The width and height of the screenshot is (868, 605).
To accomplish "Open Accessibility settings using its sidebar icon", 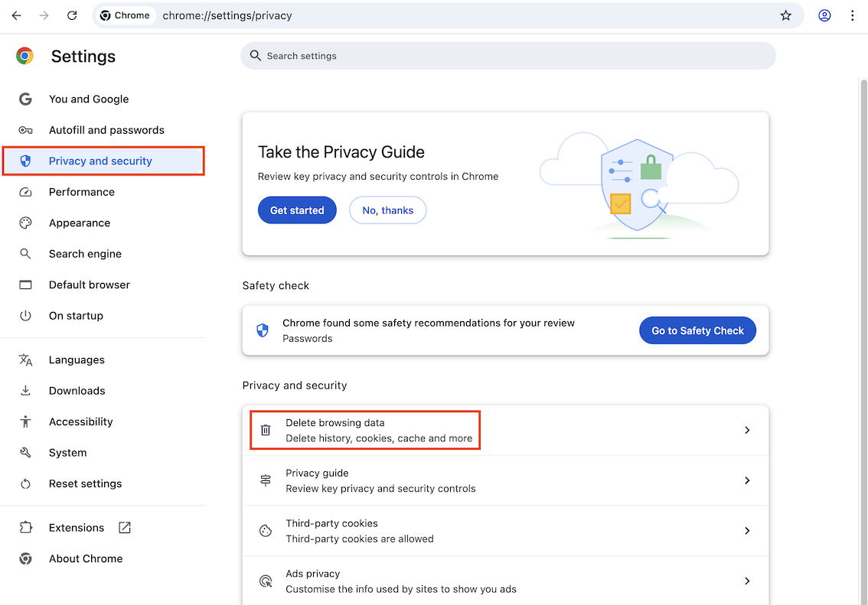I will (x=25, y=421).
